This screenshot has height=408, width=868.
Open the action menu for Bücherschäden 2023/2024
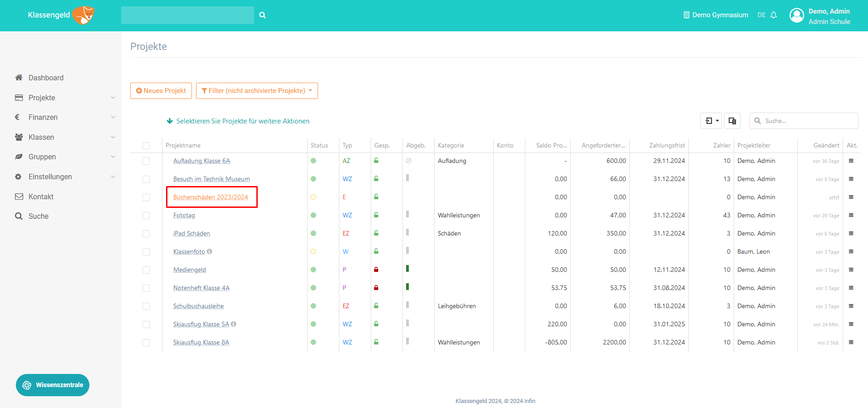851,197
